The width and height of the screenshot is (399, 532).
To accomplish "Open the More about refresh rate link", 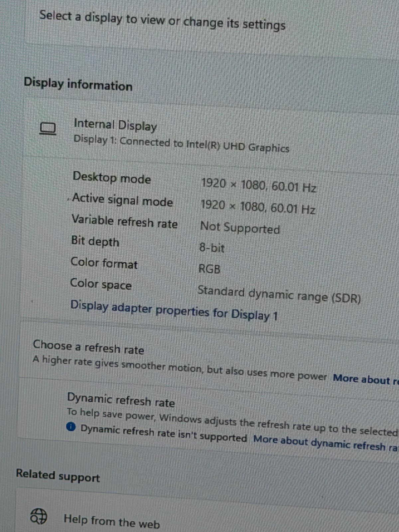I will point(366,379).
